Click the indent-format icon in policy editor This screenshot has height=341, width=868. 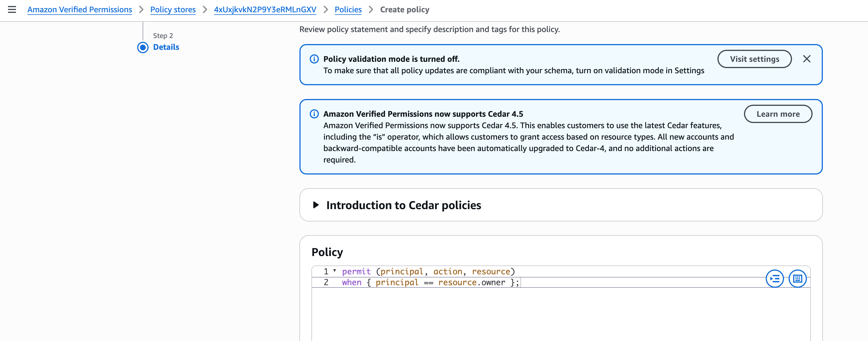775,279
